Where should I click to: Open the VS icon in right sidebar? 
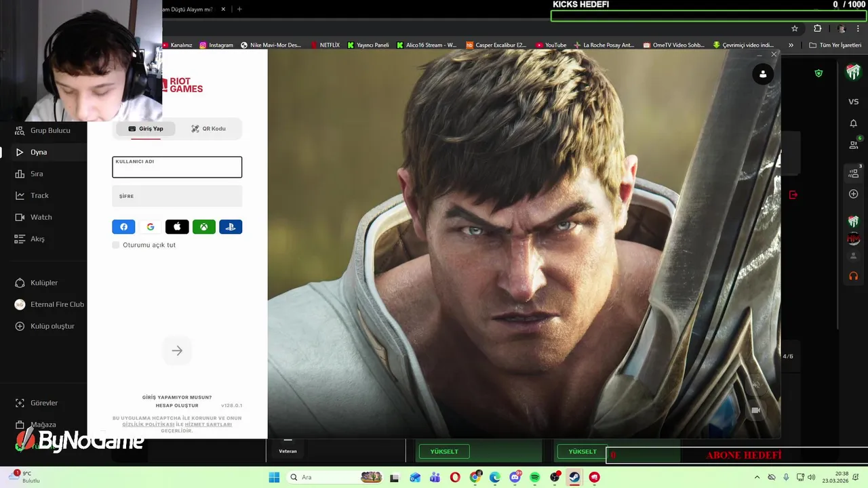(x=854, y=102)
